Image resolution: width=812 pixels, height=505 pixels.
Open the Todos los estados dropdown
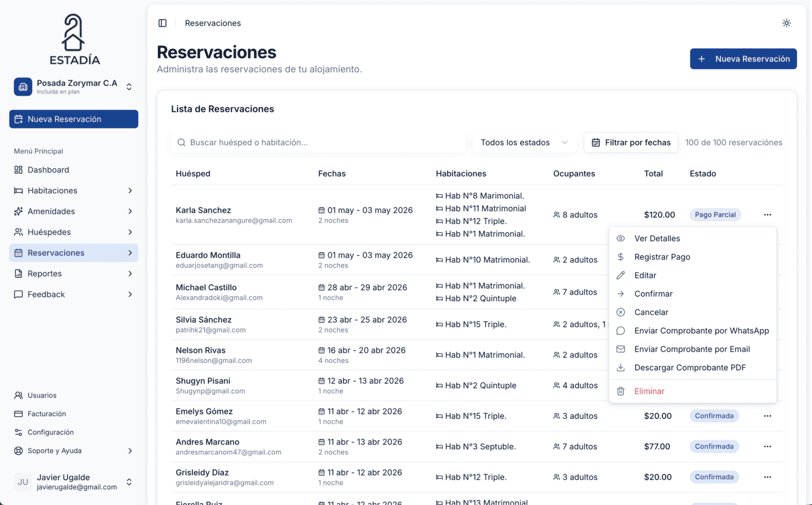coord(524,142)
